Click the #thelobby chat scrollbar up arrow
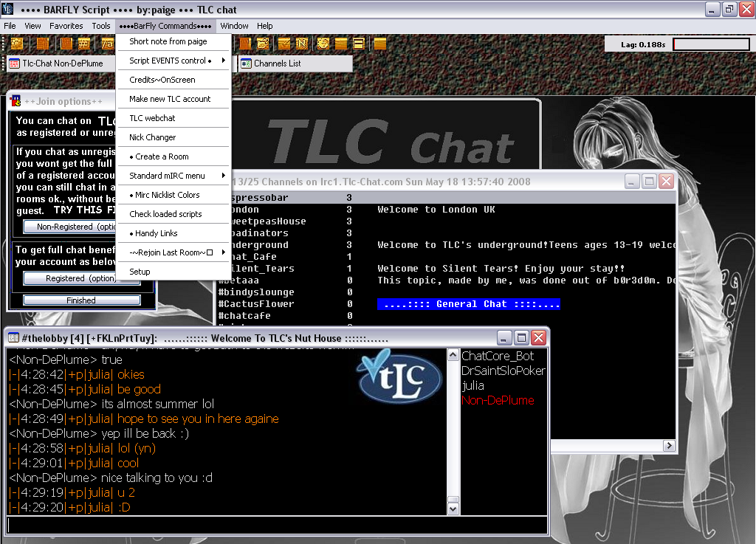 pos(453,355)
